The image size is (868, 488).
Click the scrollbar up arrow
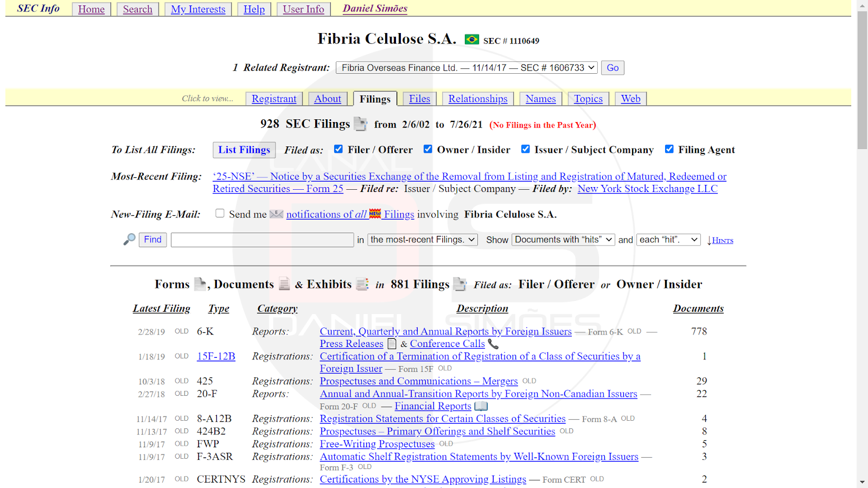[862, 5]
